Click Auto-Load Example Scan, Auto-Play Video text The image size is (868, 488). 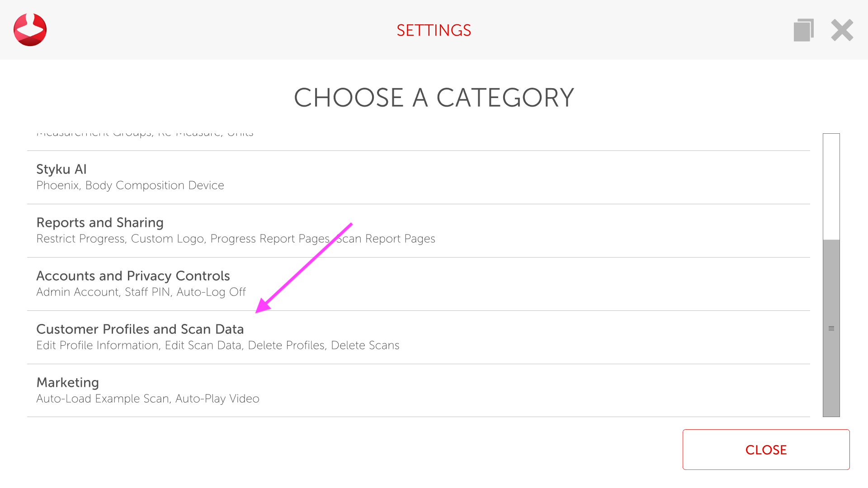pos(148,399)
